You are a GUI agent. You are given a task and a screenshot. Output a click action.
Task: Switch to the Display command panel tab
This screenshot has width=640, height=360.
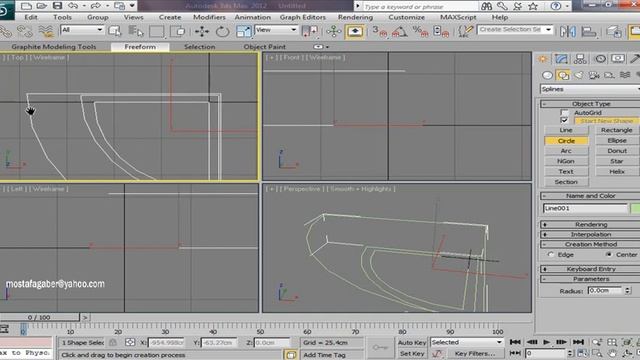[618, 59]
